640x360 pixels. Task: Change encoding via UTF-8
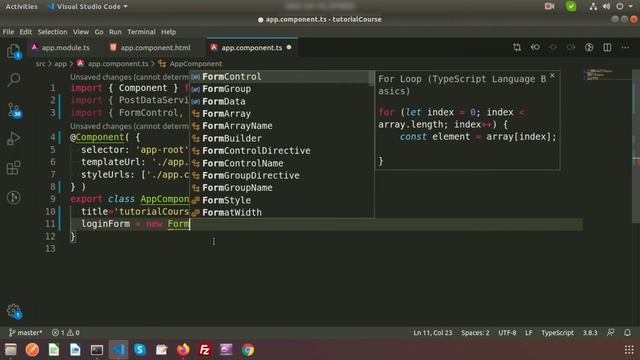507,333
